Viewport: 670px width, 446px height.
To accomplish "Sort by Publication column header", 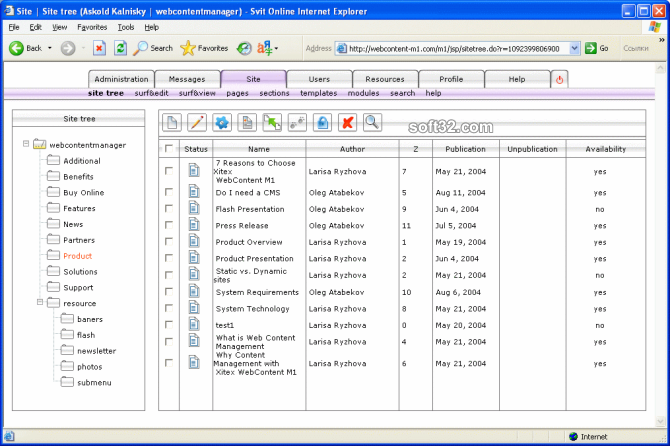I will pos(465,149).
